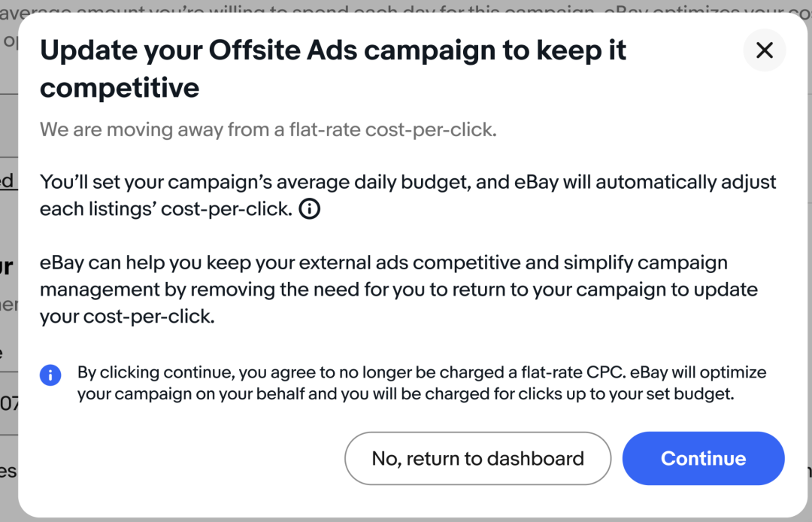Click the dimmed background text above the dialog
Image resolution: width=812 pixels, height=522 pixels.
pyautogui.click(x=406, y=6)
